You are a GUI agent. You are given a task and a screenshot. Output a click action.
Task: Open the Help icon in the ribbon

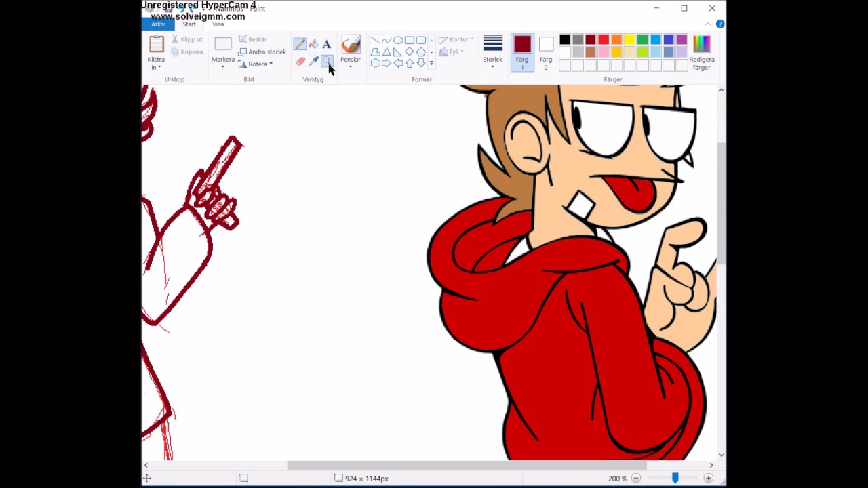(720, 24)
